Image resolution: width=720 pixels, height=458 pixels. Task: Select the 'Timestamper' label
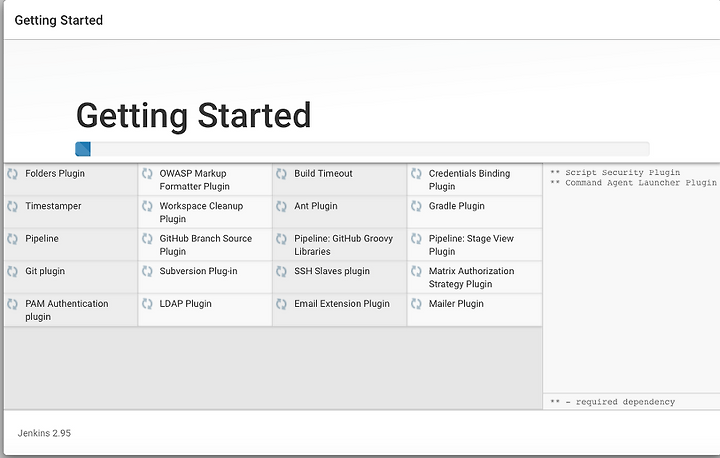click(x=53, y=206)
